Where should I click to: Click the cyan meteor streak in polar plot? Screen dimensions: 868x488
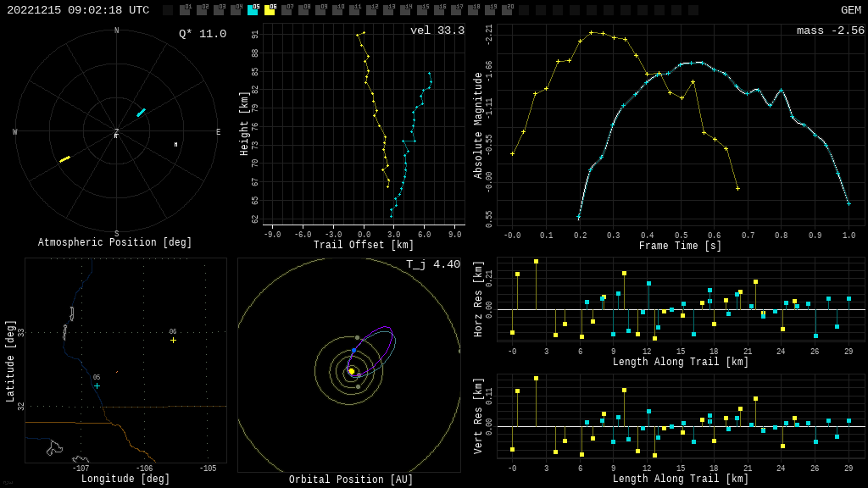coord(141,113)
